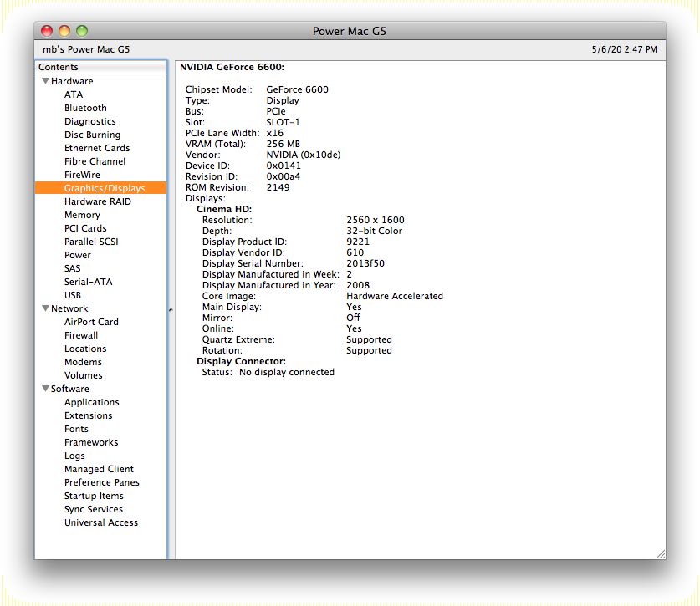Show Memory information

[x=82, y=215]
